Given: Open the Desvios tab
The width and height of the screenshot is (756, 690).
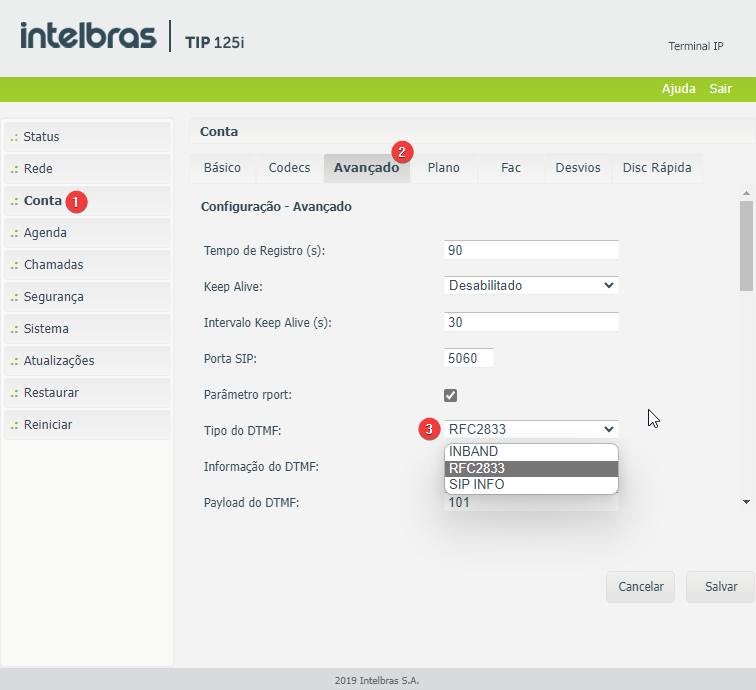Looking at the screenshot, I should (577, 168).
